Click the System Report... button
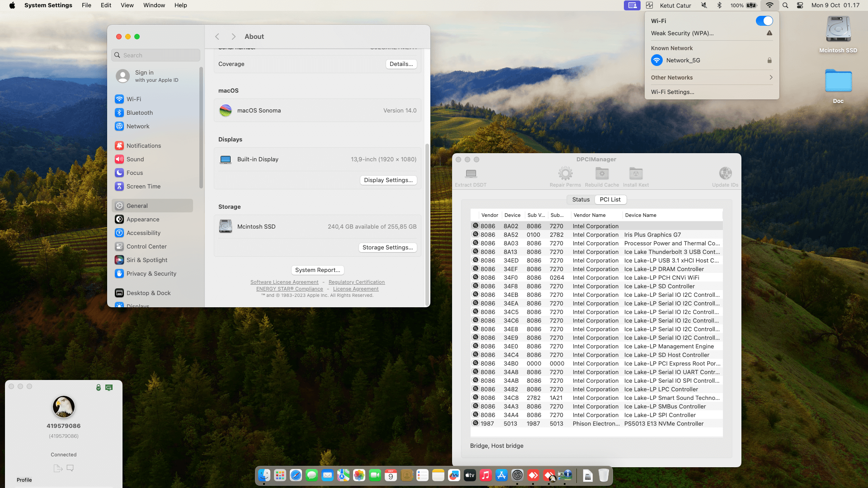 pyautogui.click(x=317, y=270)
